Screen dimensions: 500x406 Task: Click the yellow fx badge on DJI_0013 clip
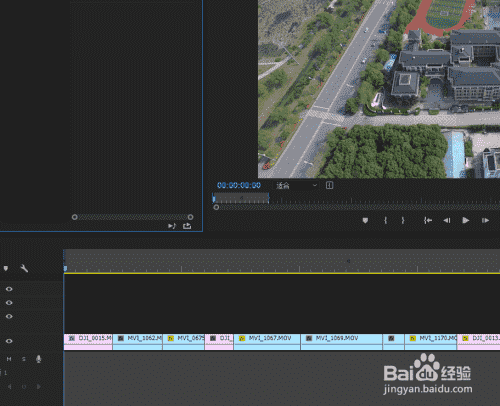coord(466,338)
